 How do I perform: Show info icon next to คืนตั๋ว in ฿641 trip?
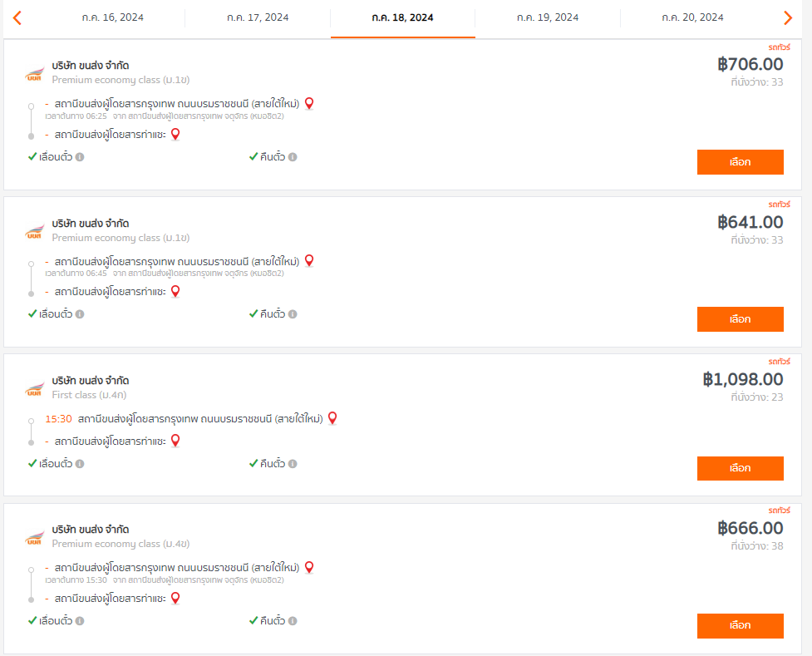click(x=293, y=314)
